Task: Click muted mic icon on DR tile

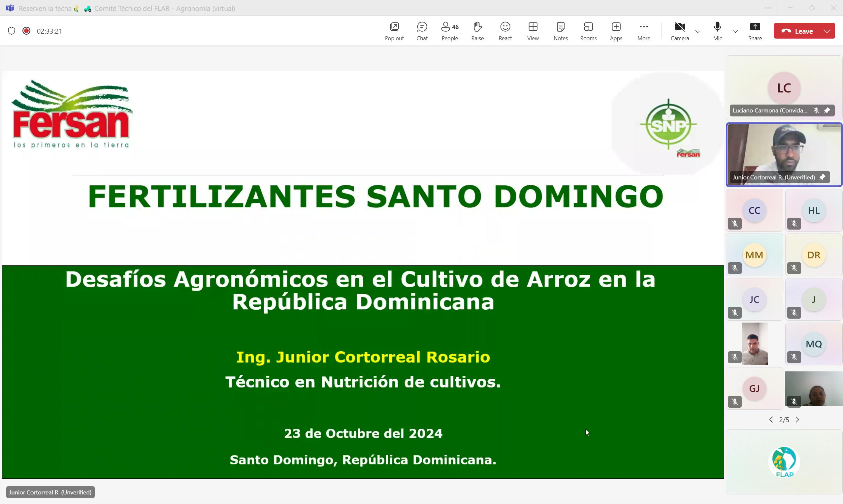Action: [794, 268]
